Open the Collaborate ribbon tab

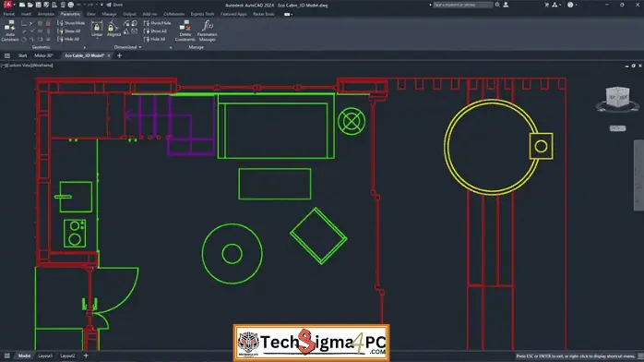(173, 14)
